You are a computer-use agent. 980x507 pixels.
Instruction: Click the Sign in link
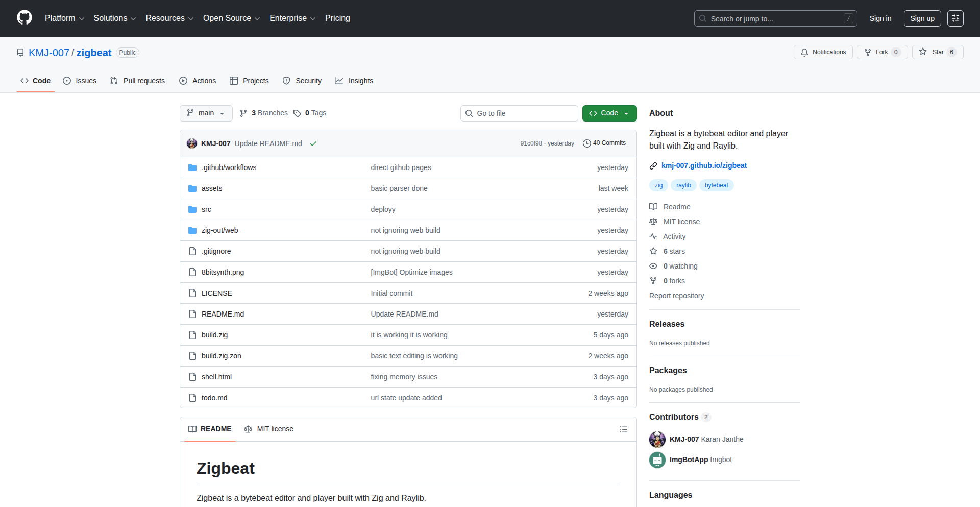[880, 18]
